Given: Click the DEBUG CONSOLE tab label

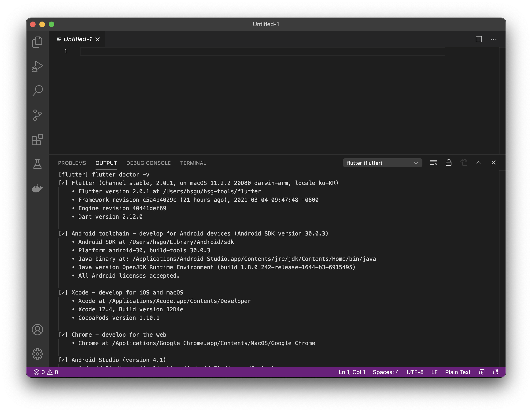Looking at the screenshot, I should [x=148, y=163].
